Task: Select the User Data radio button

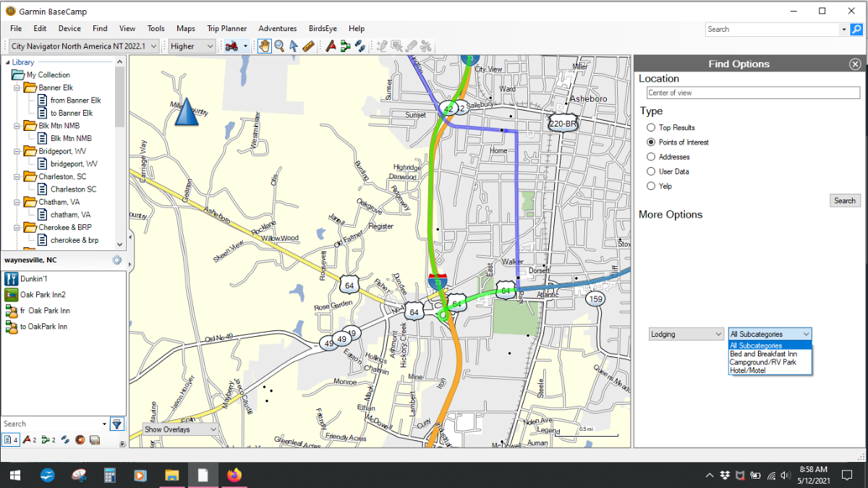Action: click(x=651, y=171)
